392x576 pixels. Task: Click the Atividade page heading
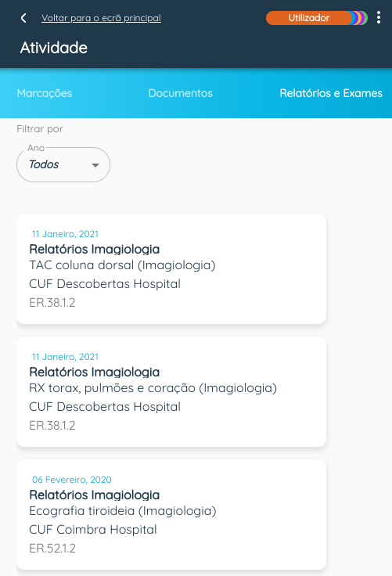[54, 48]
